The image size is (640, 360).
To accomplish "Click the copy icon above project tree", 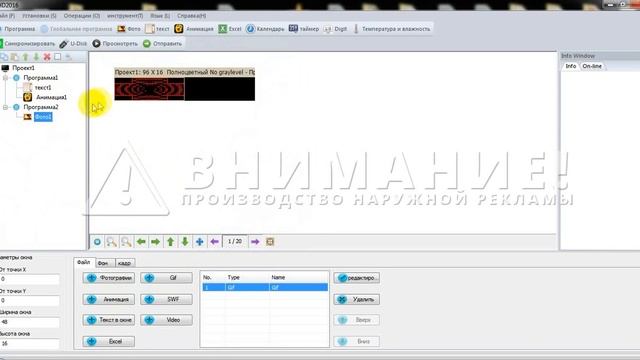I will [x=4, y=57].
